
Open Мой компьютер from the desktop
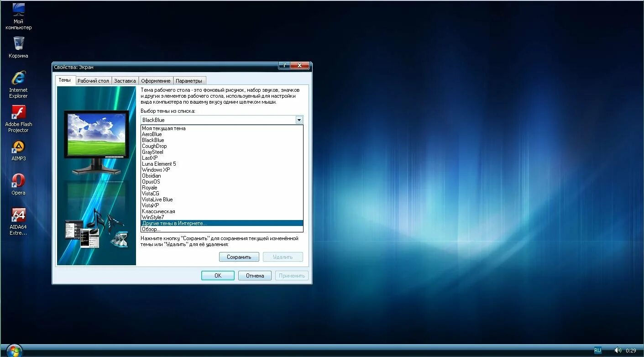click(18, 14)
